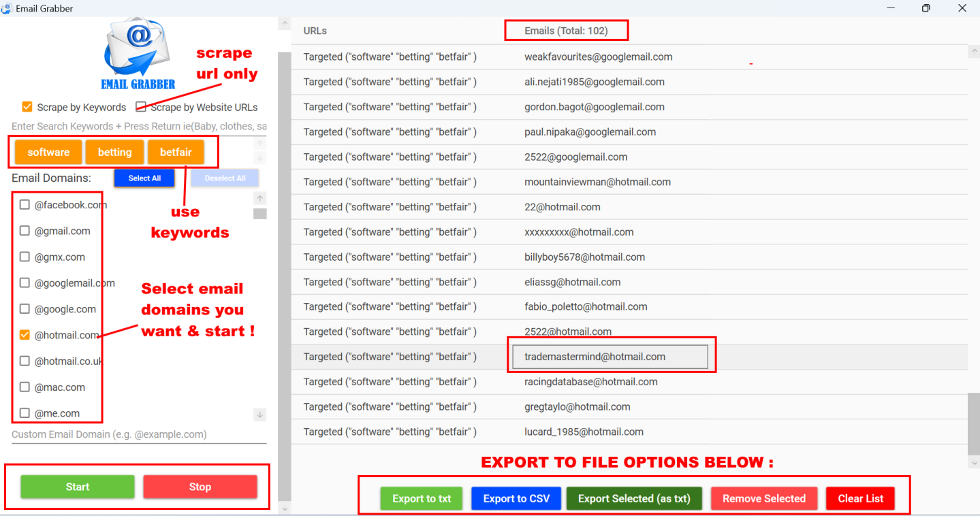Click email domains list up arrow
The width and height of the screenshot is (980, 516).
tap(260, 198)
